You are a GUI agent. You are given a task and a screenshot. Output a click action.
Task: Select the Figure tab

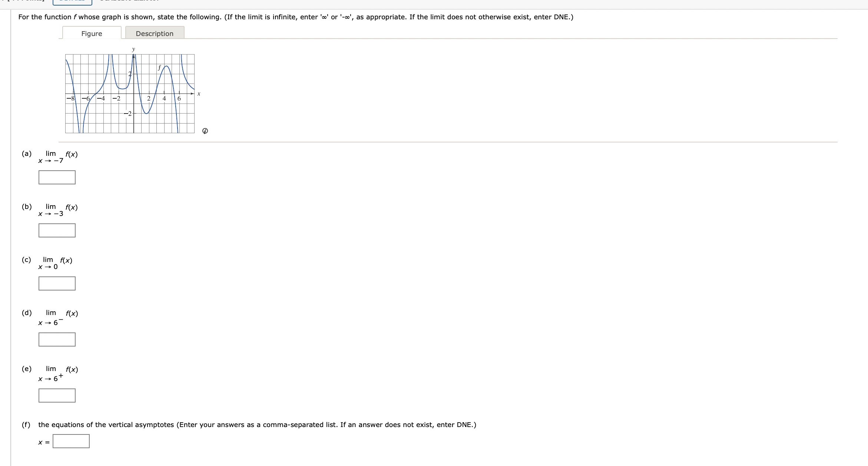pyautogui.click(x=92, y=33)
